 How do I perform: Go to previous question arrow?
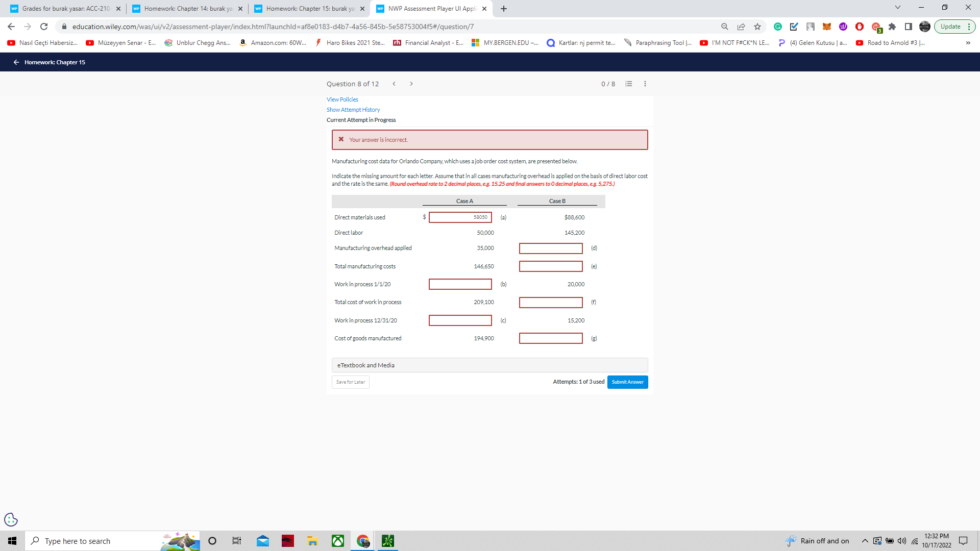click(x=394, y=84)
